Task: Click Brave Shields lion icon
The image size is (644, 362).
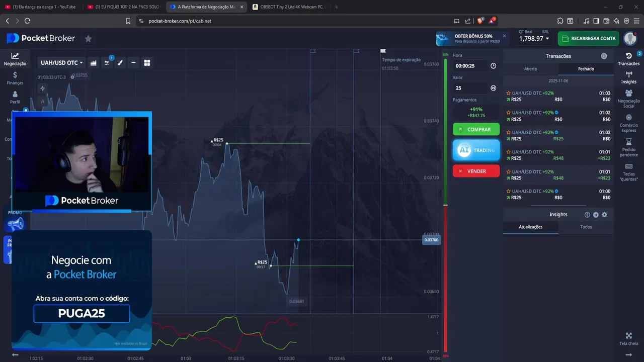Action: click(480, 21)
